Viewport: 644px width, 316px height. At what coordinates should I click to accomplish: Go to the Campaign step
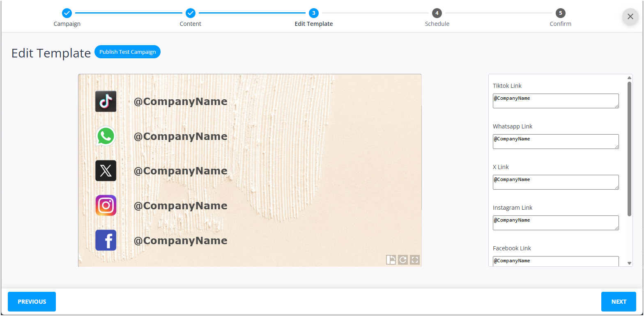[x=67, y=13]
